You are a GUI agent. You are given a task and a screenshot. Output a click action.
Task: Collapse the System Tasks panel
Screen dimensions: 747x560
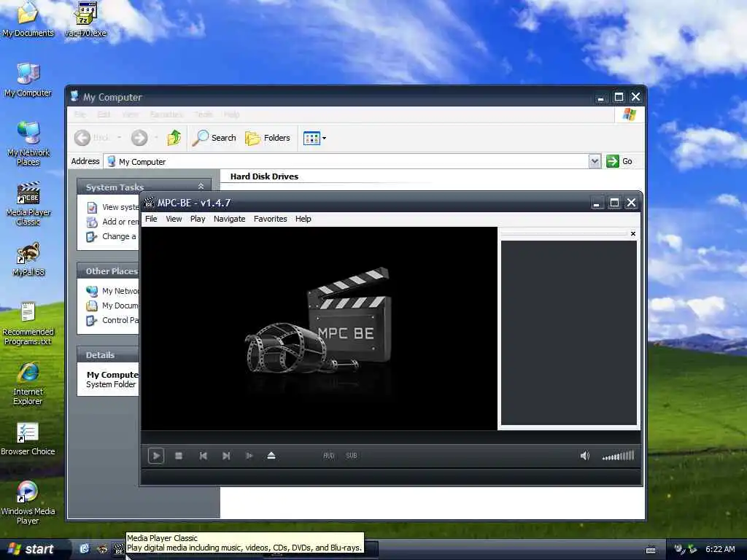(201, 186)
